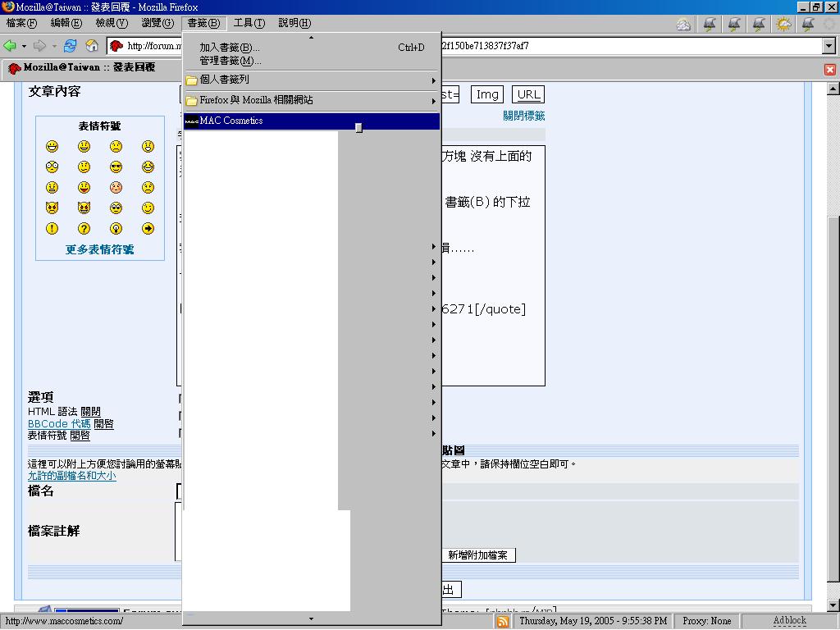Insert the light bulb idea emoticon
This screenshot has height=630, width=840.
(116, 229)
